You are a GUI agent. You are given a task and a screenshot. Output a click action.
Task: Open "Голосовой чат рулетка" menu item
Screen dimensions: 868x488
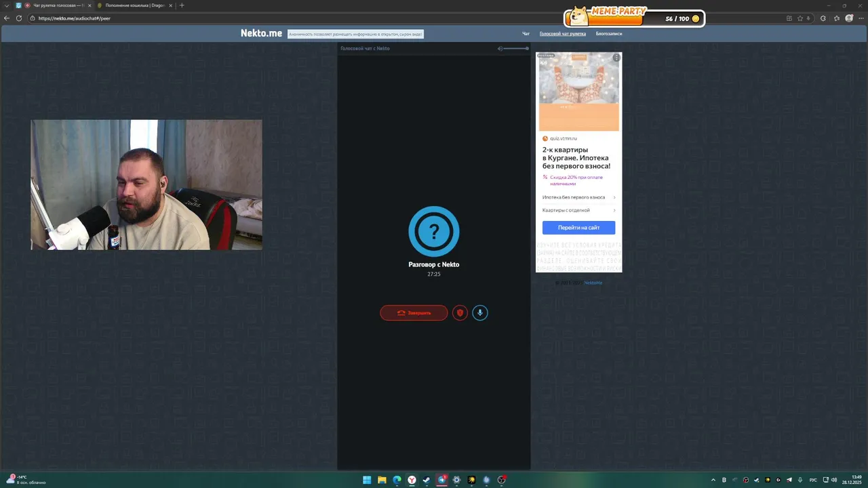pyautogui.click(x=563, y=33)
